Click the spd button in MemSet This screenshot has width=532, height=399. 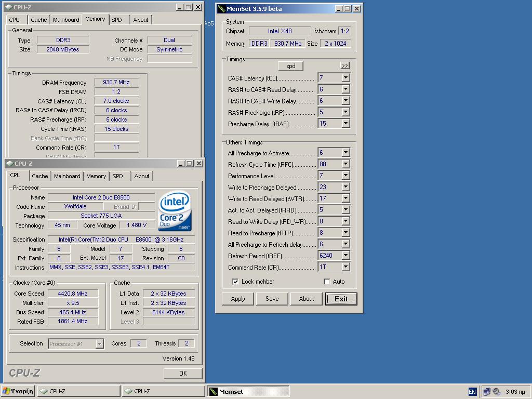coord(291,66)
